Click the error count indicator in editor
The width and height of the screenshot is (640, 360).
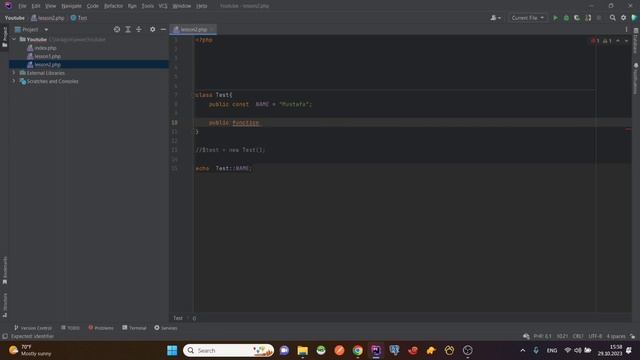tap(595, 41)
